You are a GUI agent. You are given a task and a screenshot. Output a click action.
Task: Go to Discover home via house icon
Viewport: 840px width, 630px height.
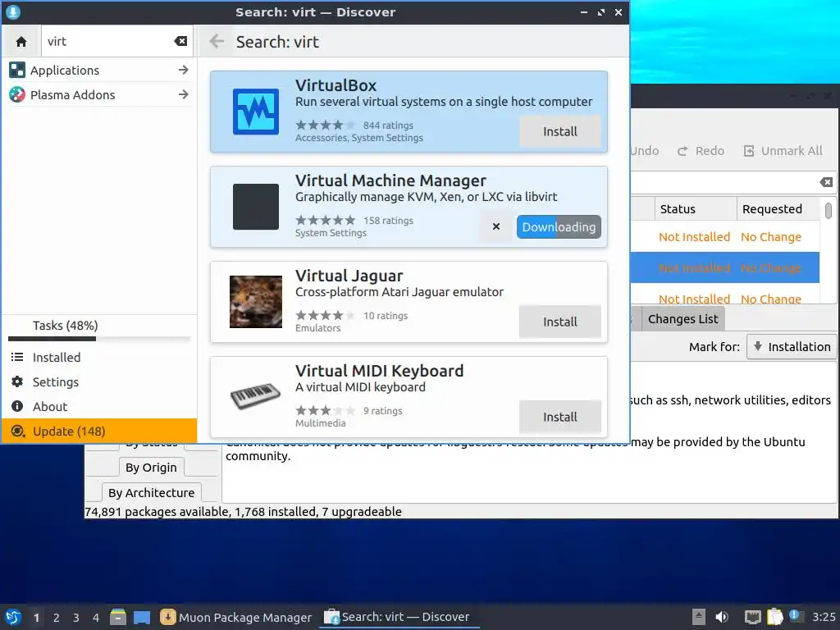tap(21, 41)
